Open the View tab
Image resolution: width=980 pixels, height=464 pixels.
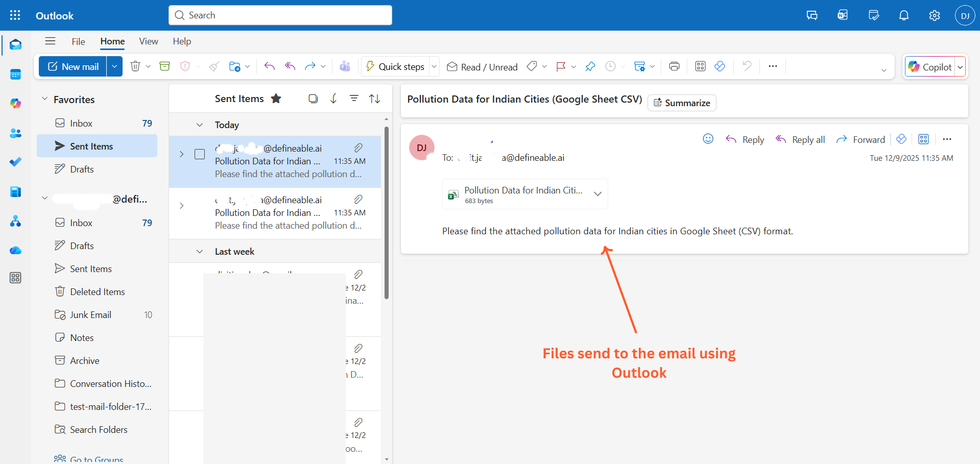[149, 41]
